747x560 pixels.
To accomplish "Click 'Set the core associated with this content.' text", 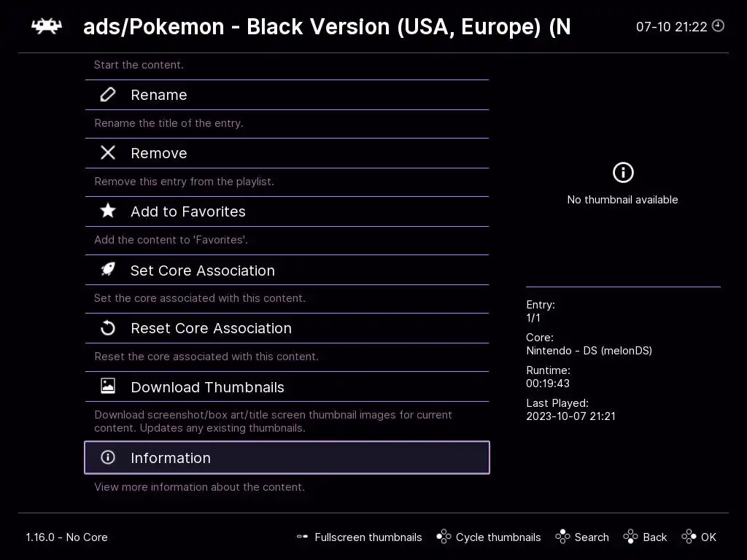I will pos(200,298).
